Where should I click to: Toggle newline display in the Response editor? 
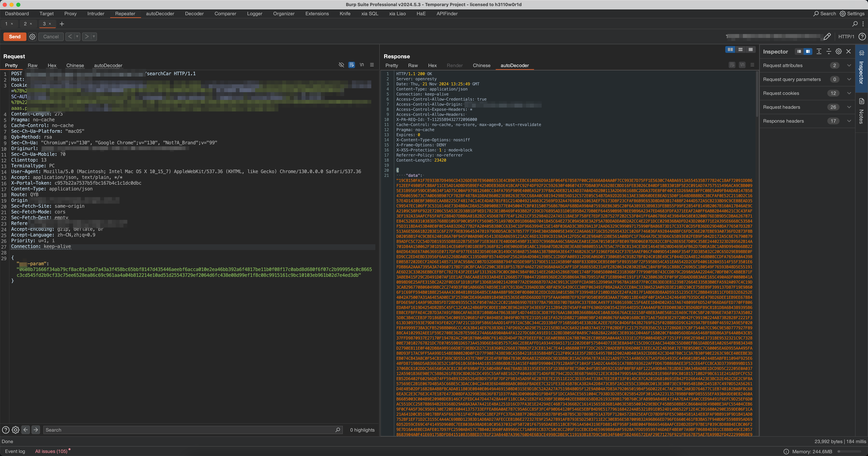click(742, 65)
